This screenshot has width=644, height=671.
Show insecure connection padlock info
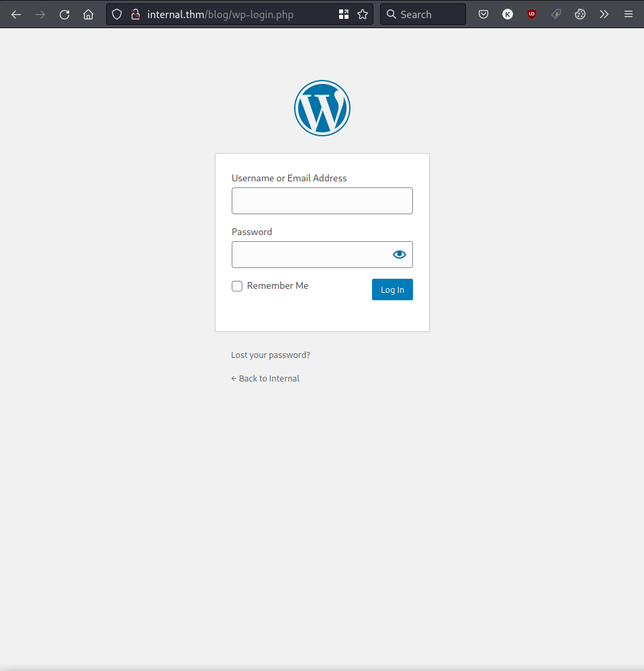pos(136,15)
